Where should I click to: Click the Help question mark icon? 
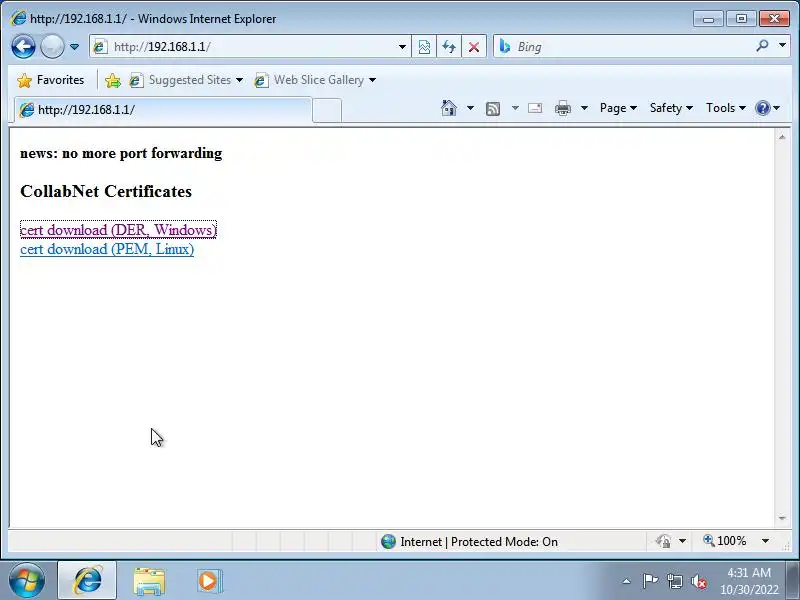pos(762,108)
